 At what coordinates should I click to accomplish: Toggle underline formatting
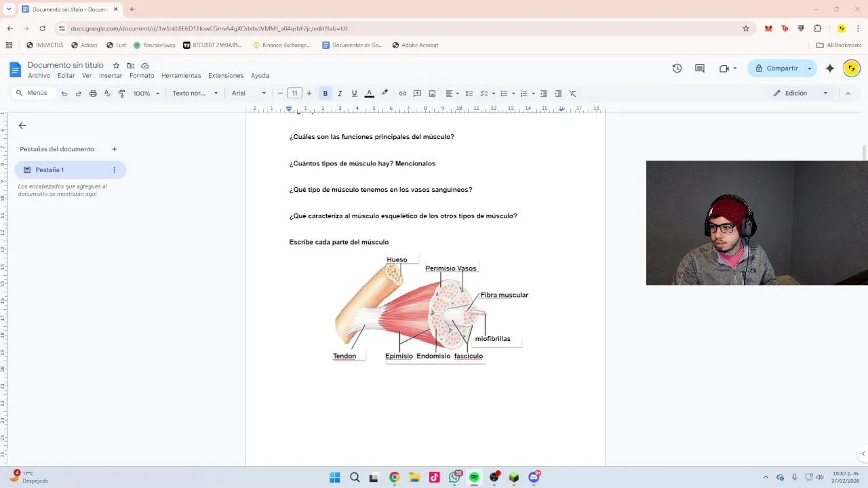click(x=354, y=94)
